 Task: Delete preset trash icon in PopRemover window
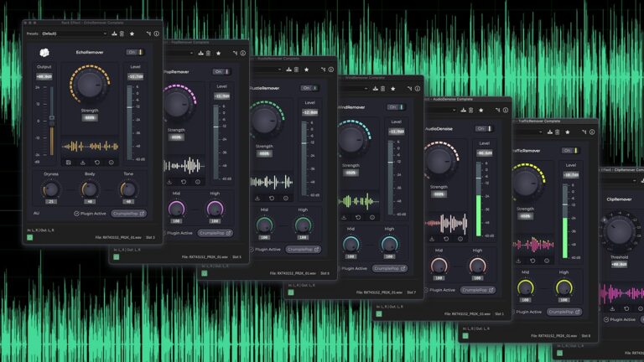click(209, 53)
